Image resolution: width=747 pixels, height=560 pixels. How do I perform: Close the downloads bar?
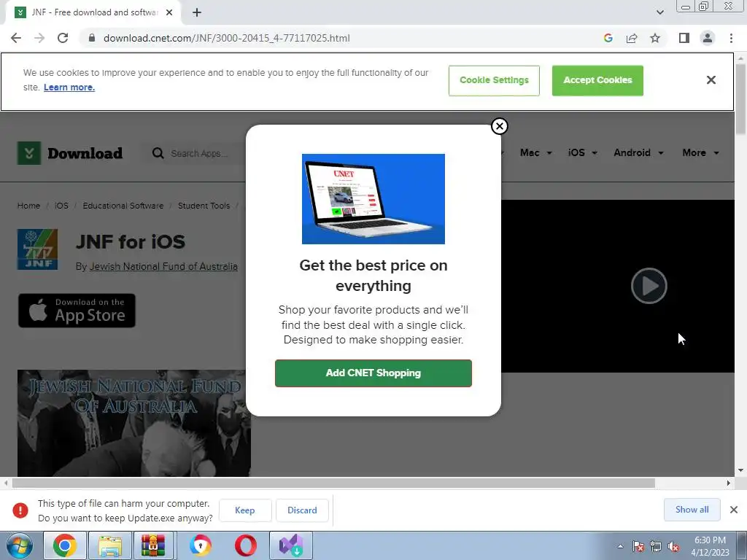coord(734,510)
